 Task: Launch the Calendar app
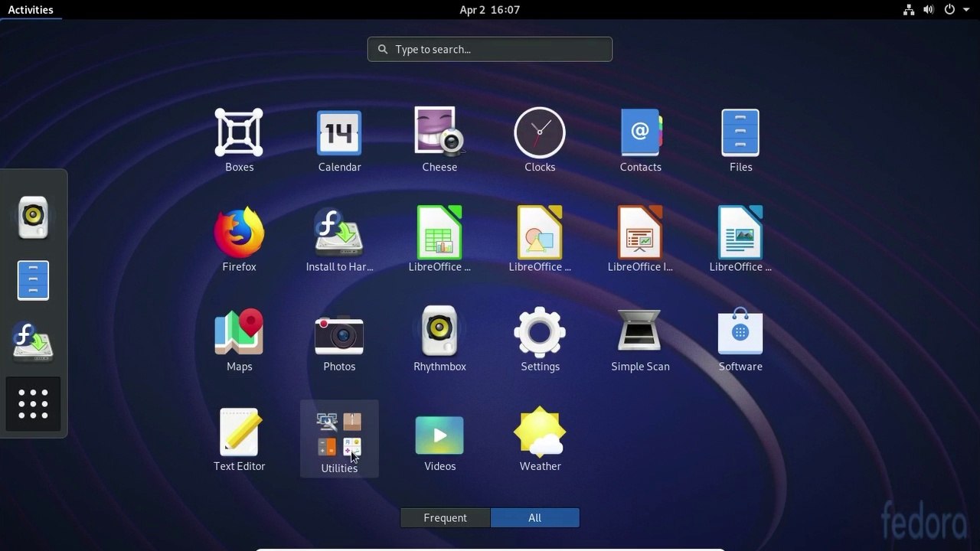tap(339, 133)
